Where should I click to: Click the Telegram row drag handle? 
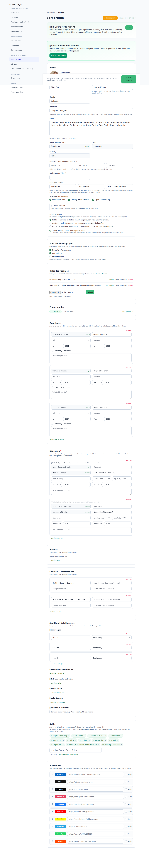(x=52, y=826)
